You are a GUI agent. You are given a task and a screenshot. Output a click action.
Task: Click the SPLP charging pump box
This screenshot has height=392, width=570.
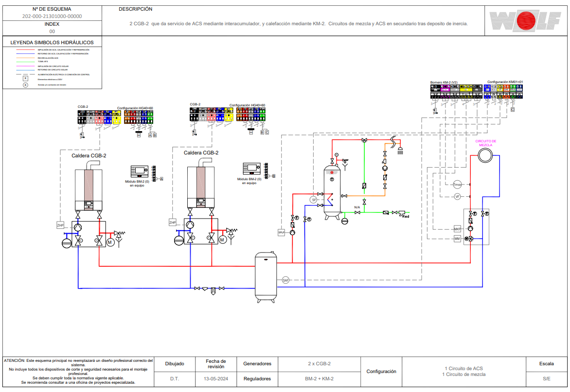tap(282, 232)
